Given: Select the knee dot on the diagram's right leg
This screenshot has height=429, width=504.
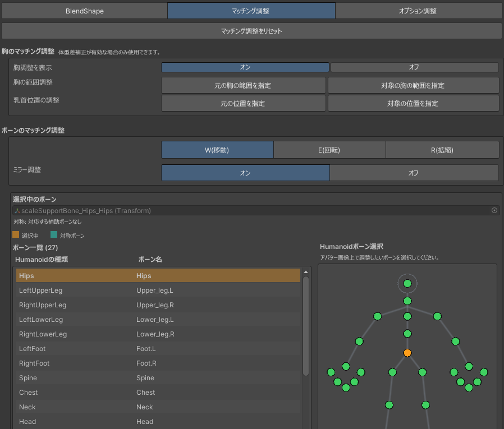Looking at the screenshot, I should [x=425, y=405].
